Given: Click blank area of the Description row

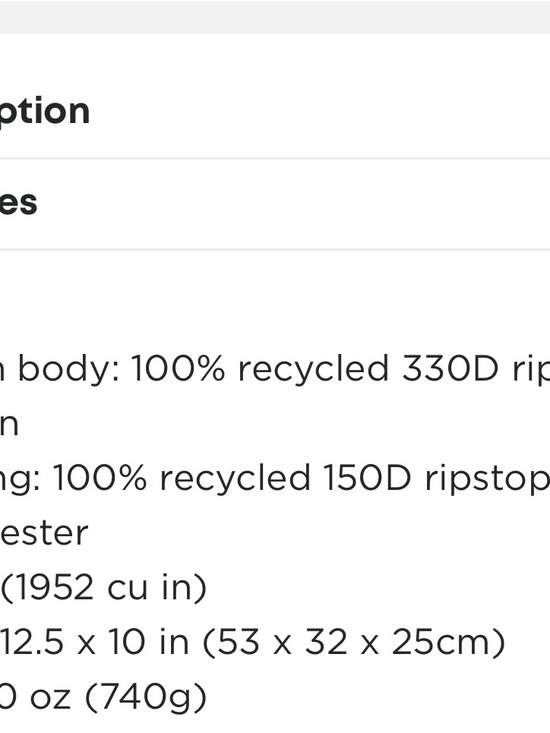Looking at the screenshot, I should pos(318,111).
